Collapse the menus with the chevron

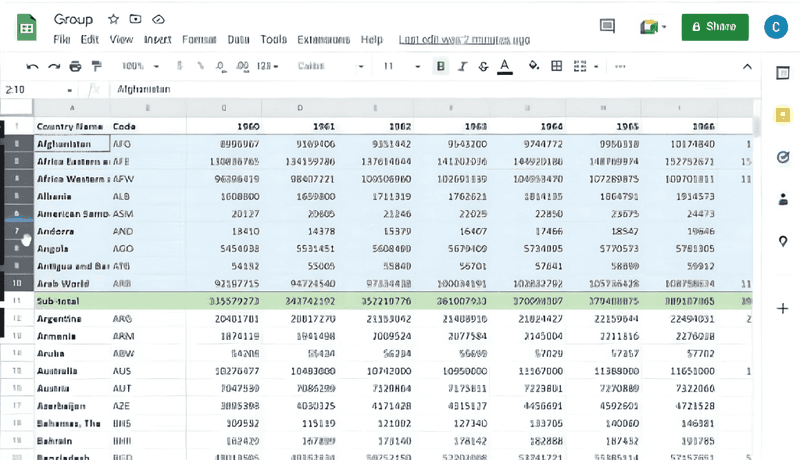pos(747,66)
